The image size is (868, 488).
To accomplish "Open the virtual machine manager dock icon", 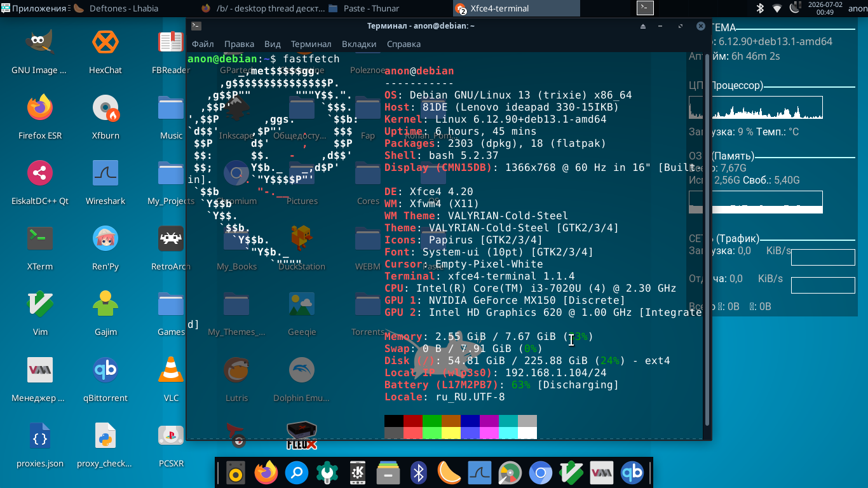I will [x=602, y=473].
